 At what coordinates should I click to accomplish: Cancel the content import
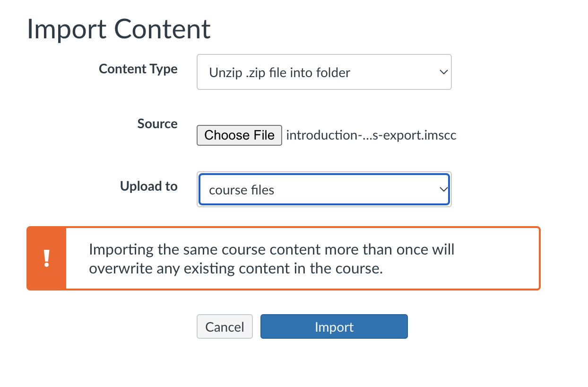225,327
